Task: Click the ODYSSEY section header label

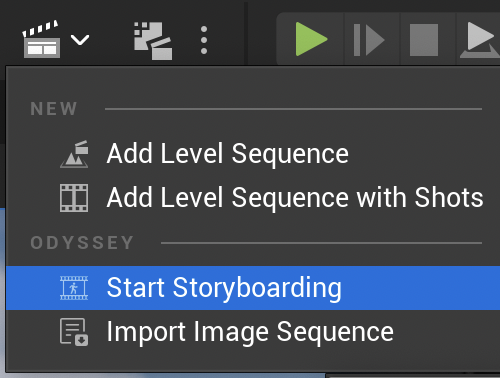Action: 82,243
